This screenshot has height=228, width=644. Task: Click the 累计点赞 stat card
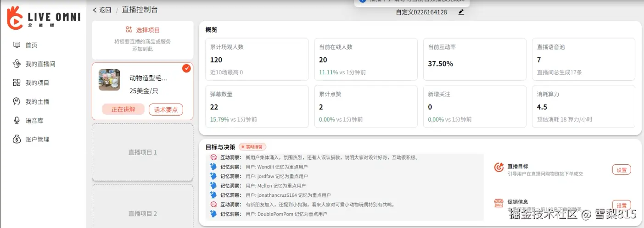[x=366, y=106]
